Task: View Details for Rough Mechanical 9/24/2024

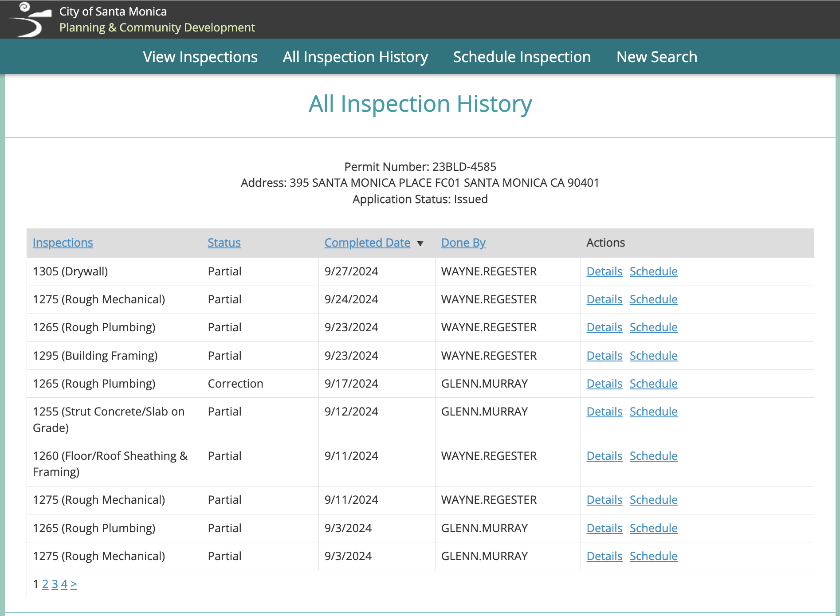Action: tap(604, 299)
